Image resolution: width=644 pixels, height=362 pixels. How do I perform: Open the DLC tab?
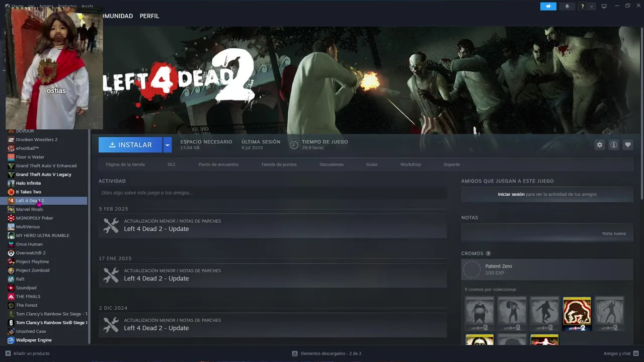click(172, 164)
